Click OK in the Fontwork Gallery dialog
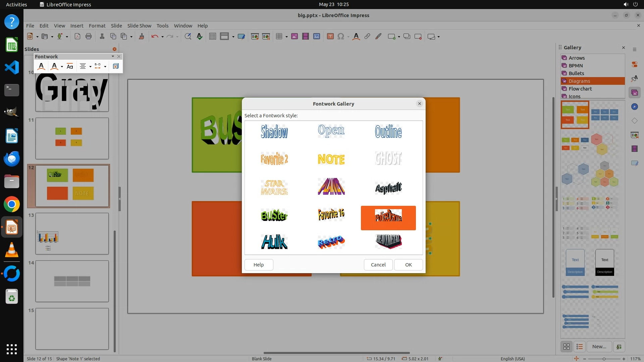 pyautogui.click(x=408, y=265)
